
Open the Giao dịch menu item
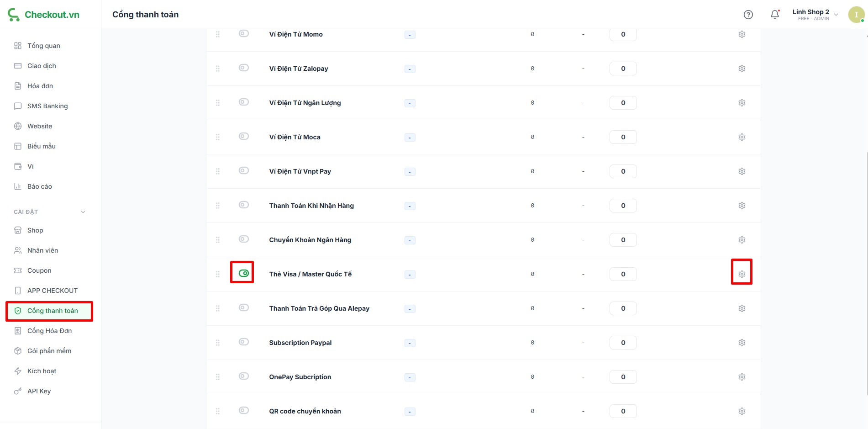coord(42,66)
